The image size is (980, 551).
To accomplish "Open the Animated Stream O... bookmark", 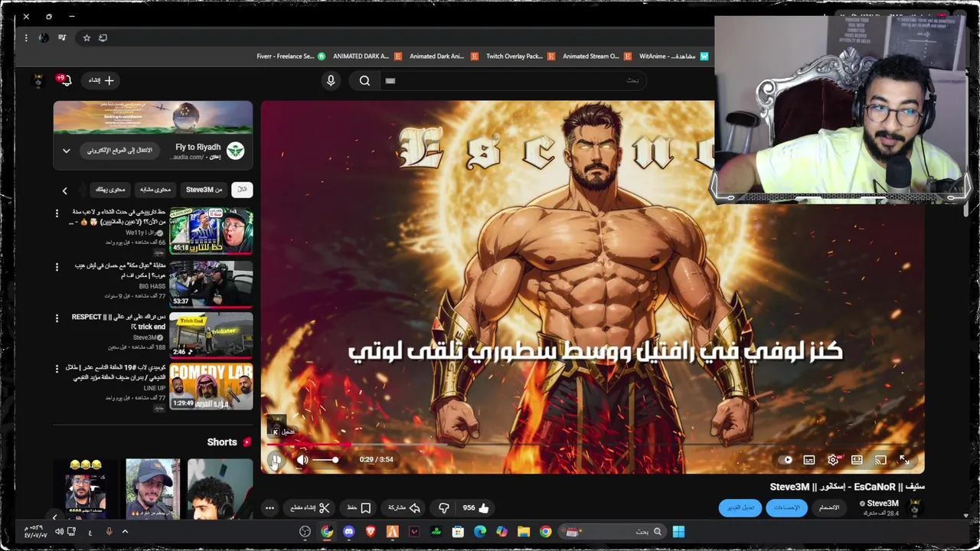I will (x=596, y=56).
